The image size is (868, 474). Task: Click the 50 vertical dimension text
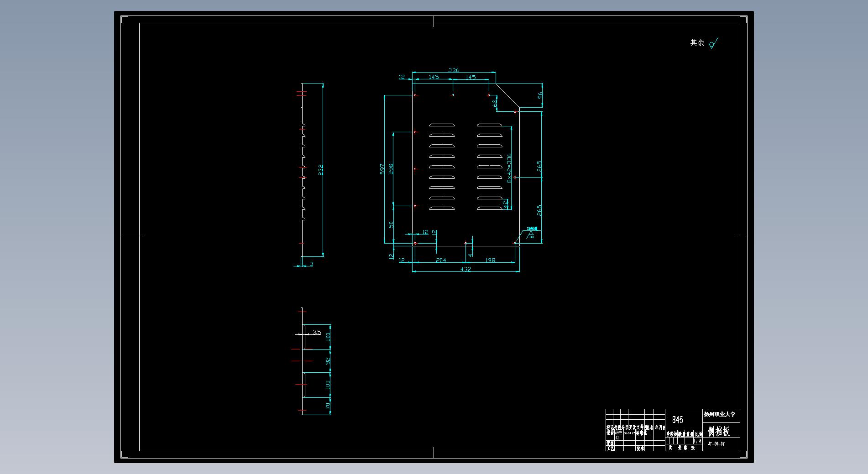click(x=391, y=224)
